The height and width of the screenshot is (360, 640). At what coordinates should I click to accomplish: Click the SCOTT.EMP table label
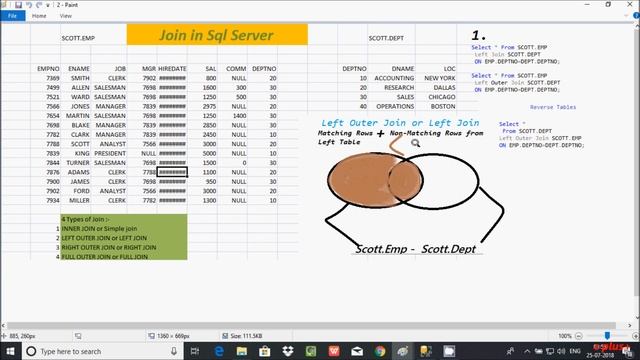click(x=78, y=38)
